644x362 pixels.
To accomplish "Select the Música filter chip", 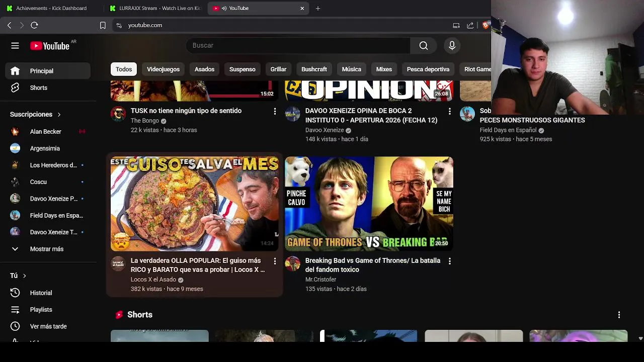I will point(352,69).
